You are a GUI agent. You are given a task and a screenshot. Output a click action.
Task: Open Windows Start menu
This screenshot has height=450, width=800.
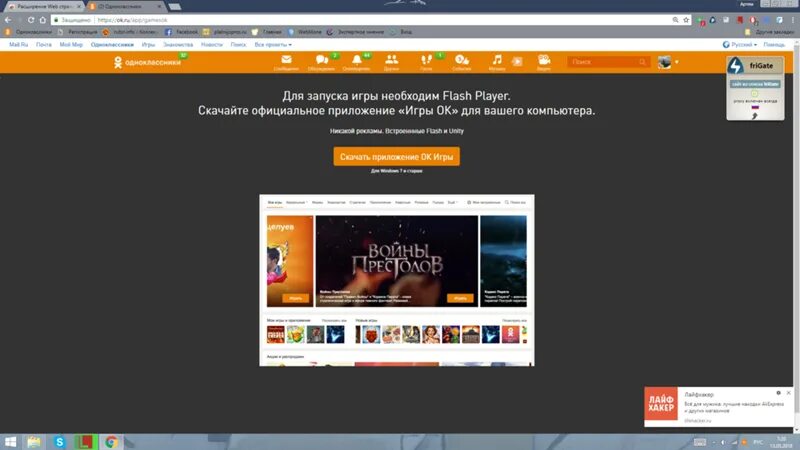coord(10,442)
